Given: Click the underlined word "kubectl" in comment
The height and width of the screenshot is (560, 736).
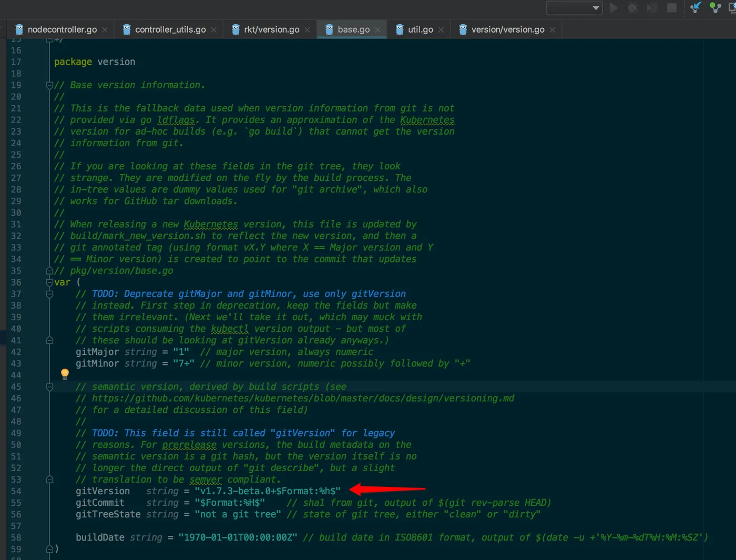Looking at the screenshot, I should pyautogui.click(x=230, y=329).
